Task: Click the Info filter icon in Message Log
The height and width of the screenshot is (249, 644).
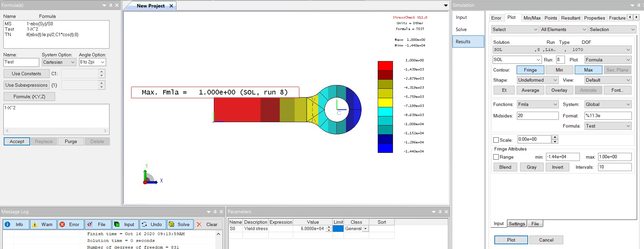Action: [x=8, y=224]
